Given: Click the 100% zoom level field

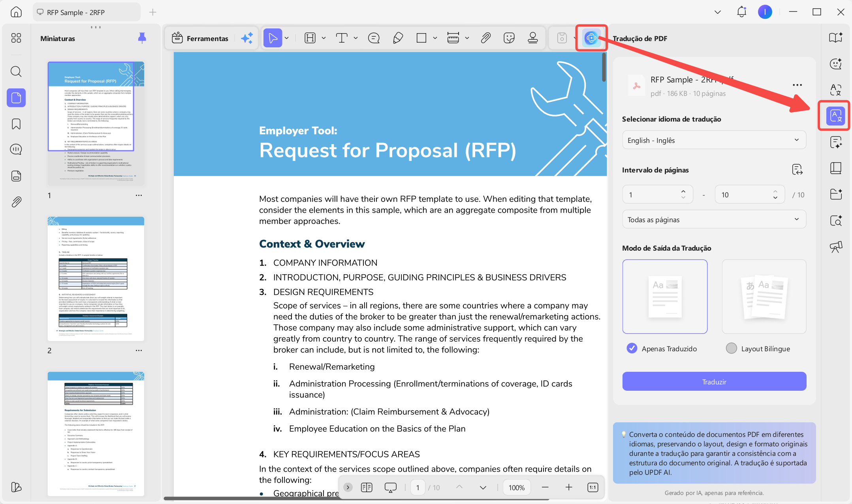Looking at the screenshot, I should click(x=517, y=487).
